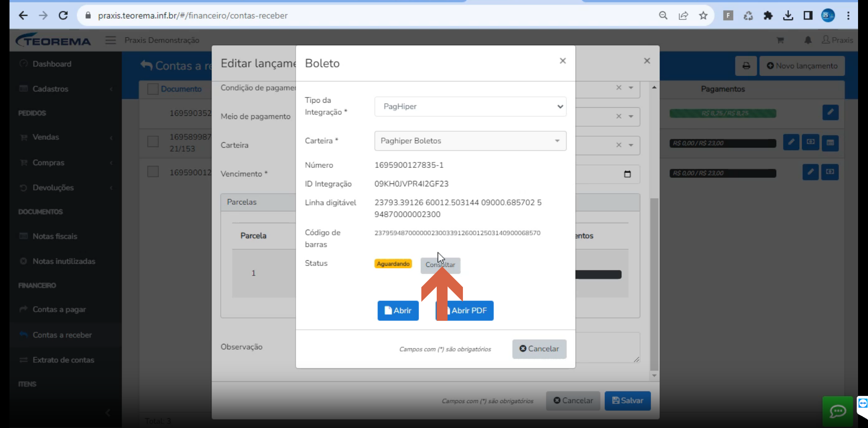
Task: Open Meio de pagamento dropdown arrow
Action: (631, 116)
